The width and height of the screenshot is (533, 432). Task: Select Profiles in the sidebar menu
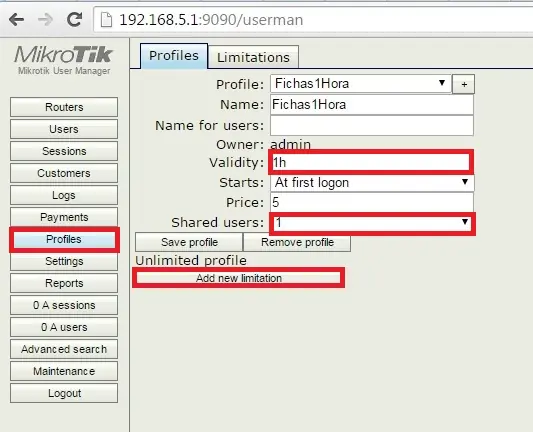[x=64, y=239]
